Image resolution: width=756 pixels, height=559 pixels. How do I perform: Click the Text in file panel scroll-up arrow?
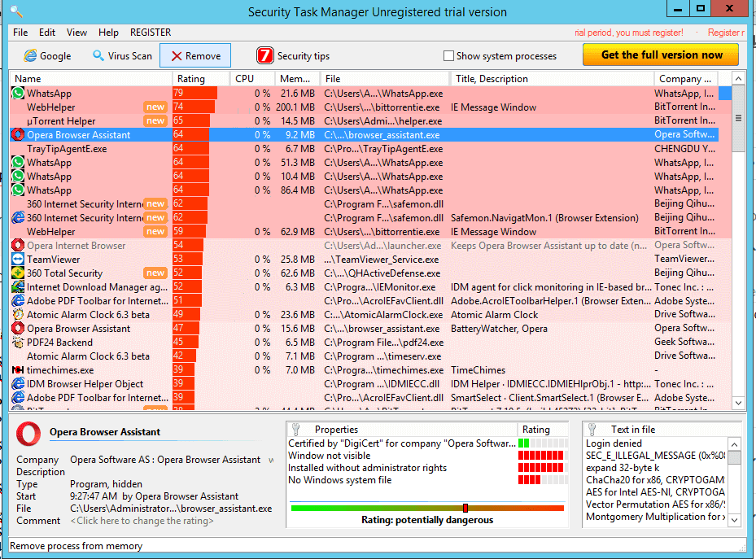point(734,444)
